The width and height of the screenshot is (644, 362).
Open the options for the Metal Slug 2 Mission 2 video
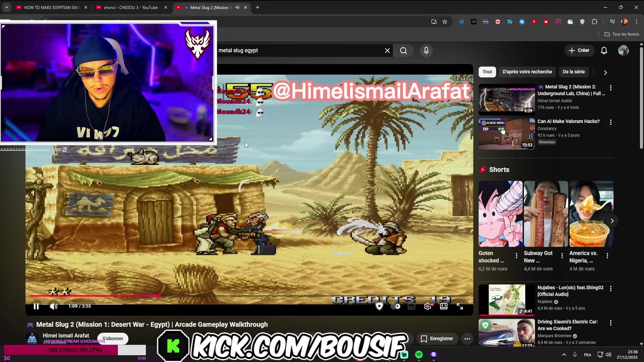click(611, 88)
